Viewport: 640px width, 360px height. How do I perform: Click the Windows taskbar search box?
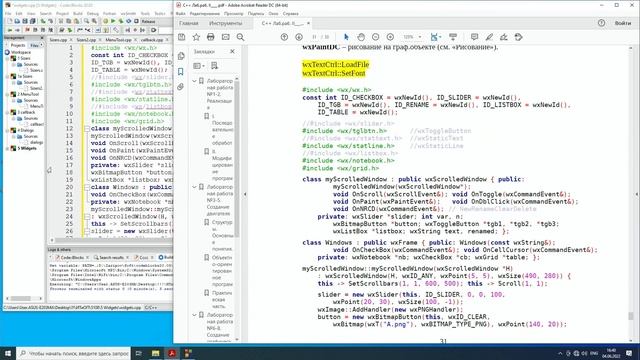coord(73,353)
